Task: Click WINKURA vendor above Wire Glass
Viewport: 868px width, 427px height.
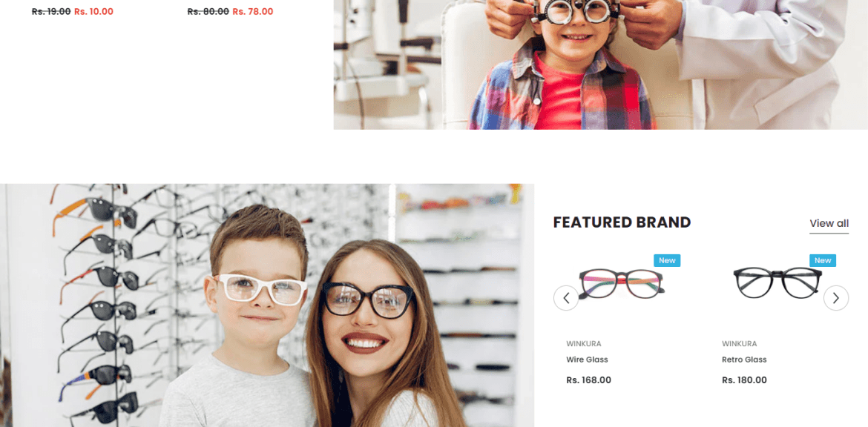Action: tap(583, 343)
